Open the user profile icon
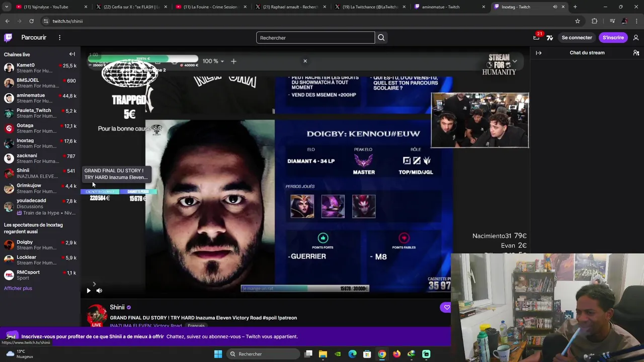Viewport: 644px width, 362px height. pyautogui.click(x=636, y=38)
